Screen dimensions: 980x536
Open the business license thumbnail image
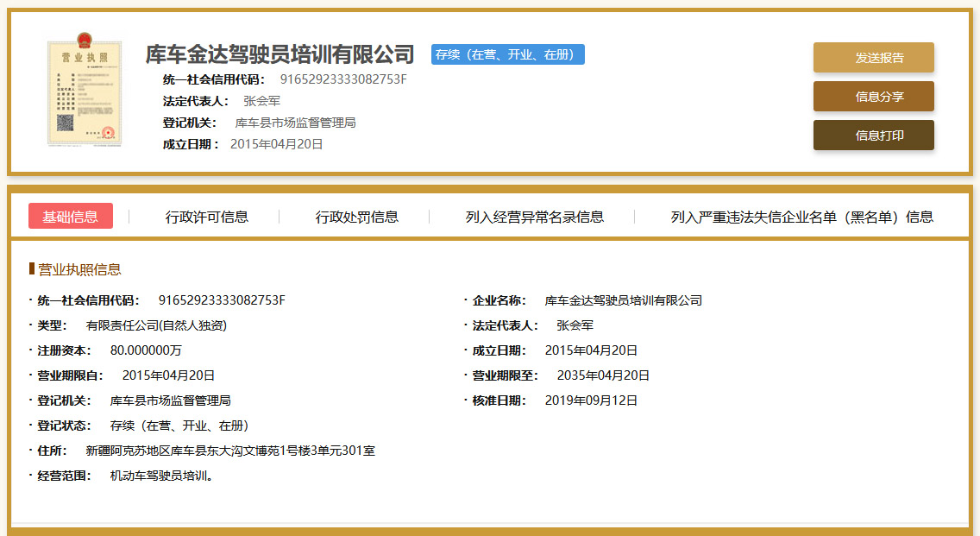point(85,90)
